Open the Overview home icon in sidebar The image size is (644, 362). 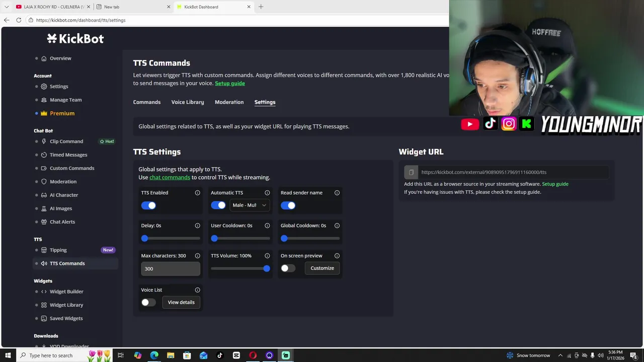[44, 58]
